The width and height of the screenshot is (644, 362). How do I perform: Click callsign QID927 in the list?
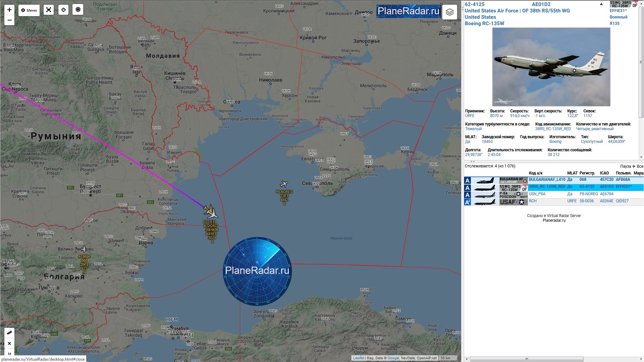click(622, 201)
